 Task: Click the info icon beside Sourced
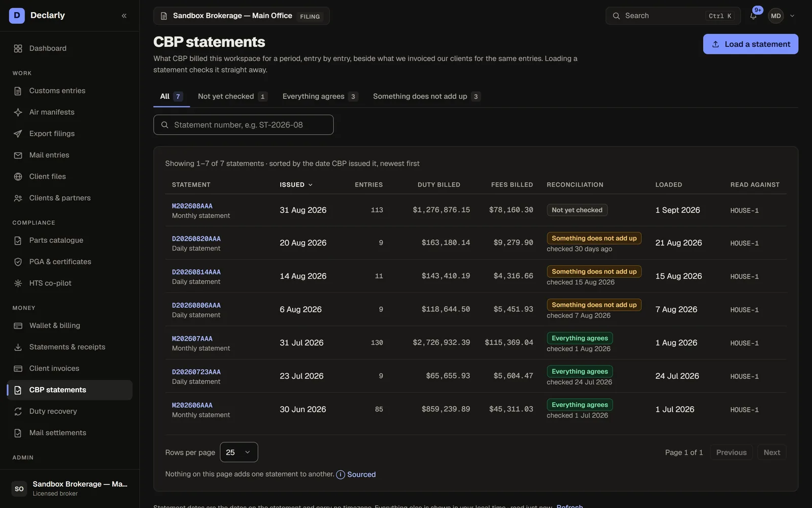click(341, 474)
